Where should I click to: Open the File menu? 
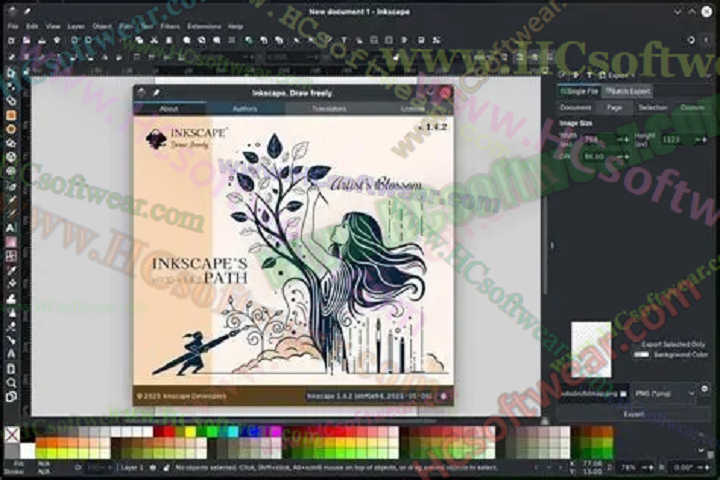(13, 26)
